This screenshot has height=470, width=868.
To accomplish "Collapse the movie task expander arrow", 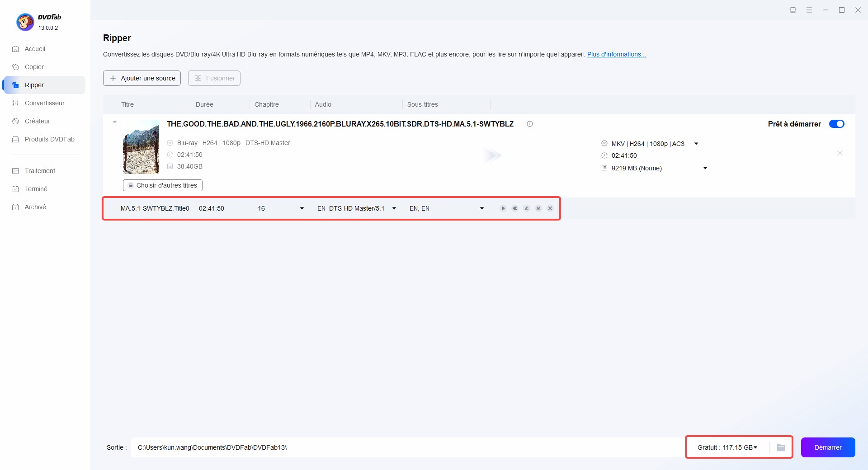I will [x=115, y=122].
